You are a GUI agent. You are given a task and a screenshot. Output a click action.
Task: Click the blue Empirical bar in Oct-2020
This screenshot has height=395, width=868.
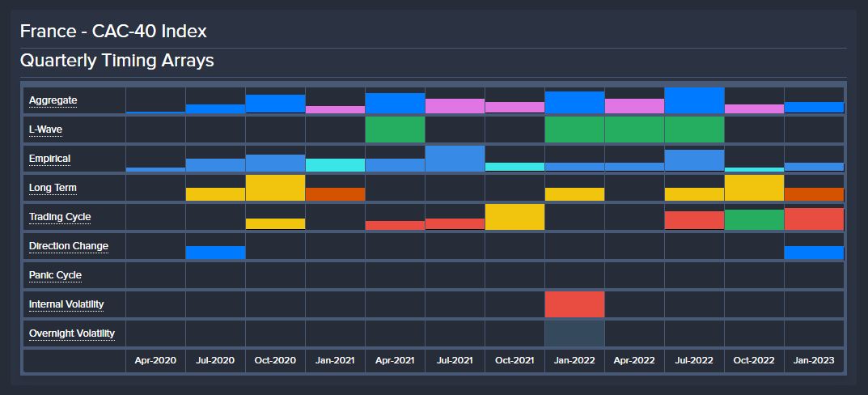275,163
